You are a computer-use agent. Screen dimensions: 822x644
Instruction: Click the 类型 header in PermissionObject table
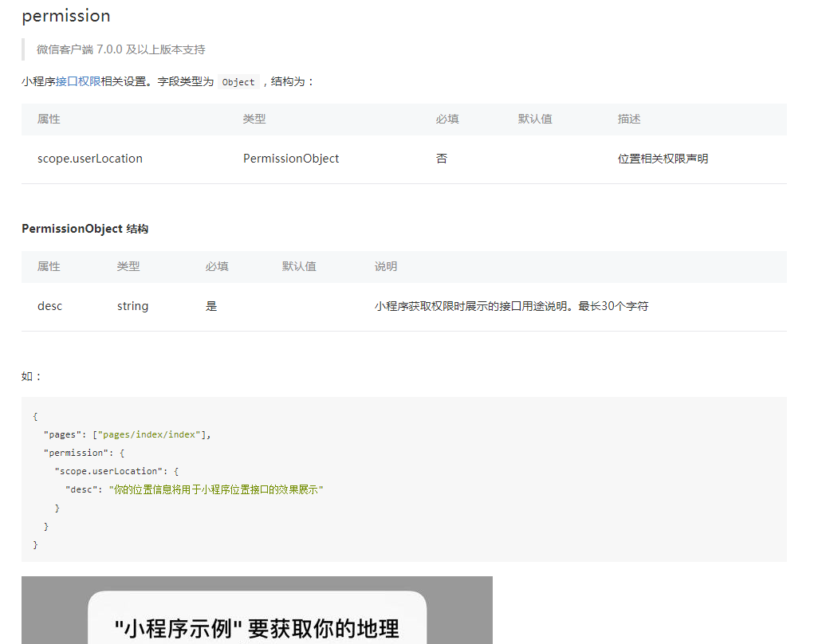pyautogui.click(x=128, y=266)
